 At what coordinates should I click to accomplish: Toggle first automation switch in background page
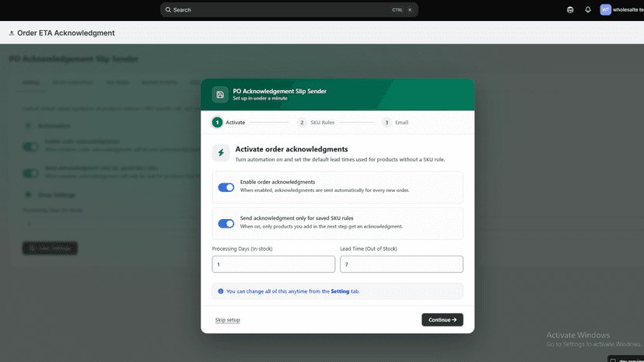click(x=30, y=147)
